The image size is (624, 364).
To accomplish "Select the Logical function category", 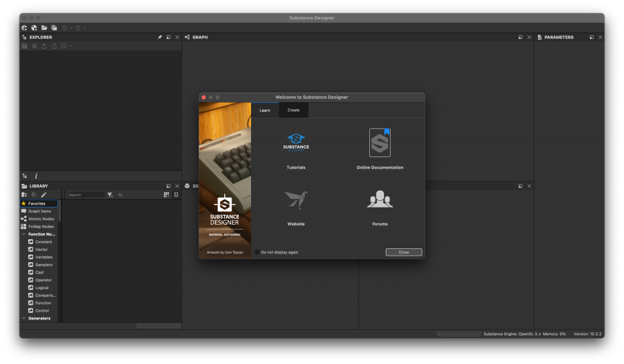I will pos(42,288).
